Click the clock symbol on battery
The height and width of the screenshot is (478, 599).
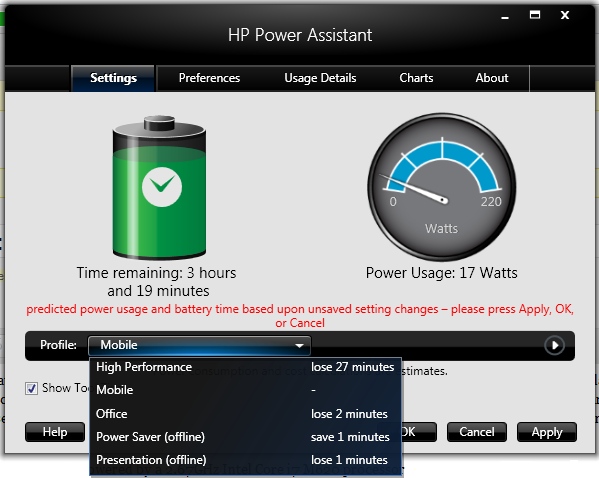162,187
